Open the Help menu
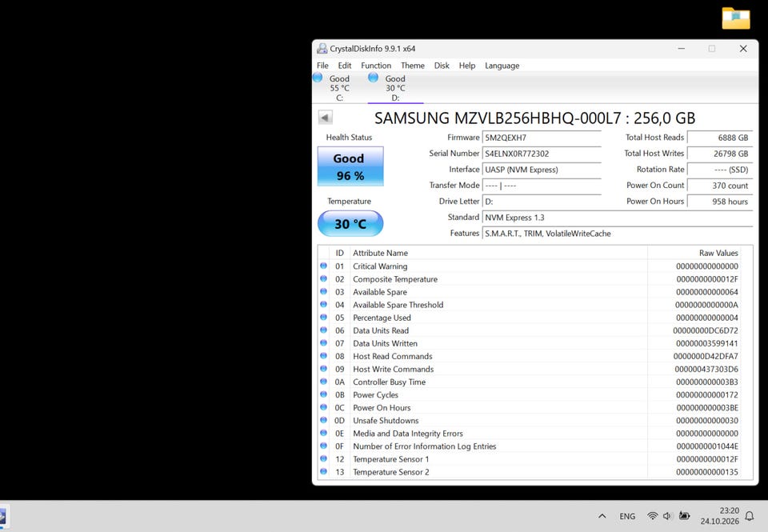 tap(466, 66)
